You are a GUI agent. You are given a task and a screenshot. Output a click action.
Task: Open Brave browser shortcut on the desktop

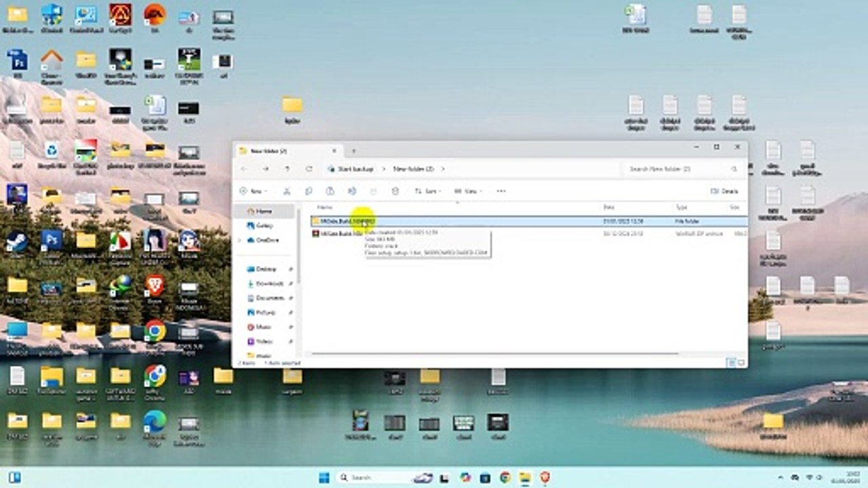tap(155, 289)
